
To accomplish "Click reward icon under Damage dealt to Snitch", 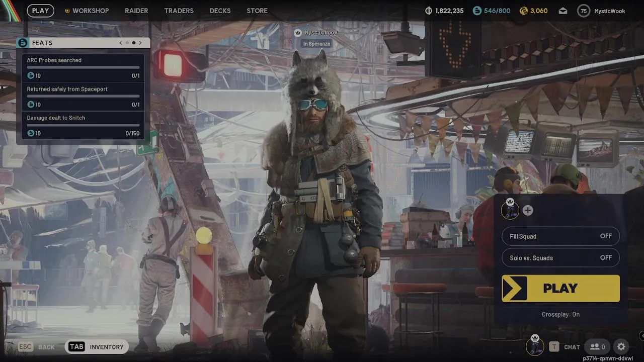I will click(31, 133).
